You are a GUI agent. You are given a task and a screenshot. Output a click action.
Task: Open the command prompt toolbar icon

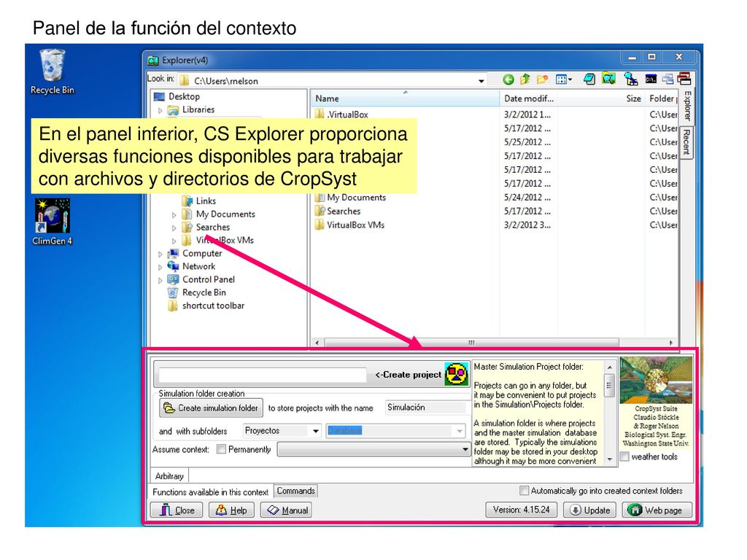pyautogui.click(x=651, y=79)
